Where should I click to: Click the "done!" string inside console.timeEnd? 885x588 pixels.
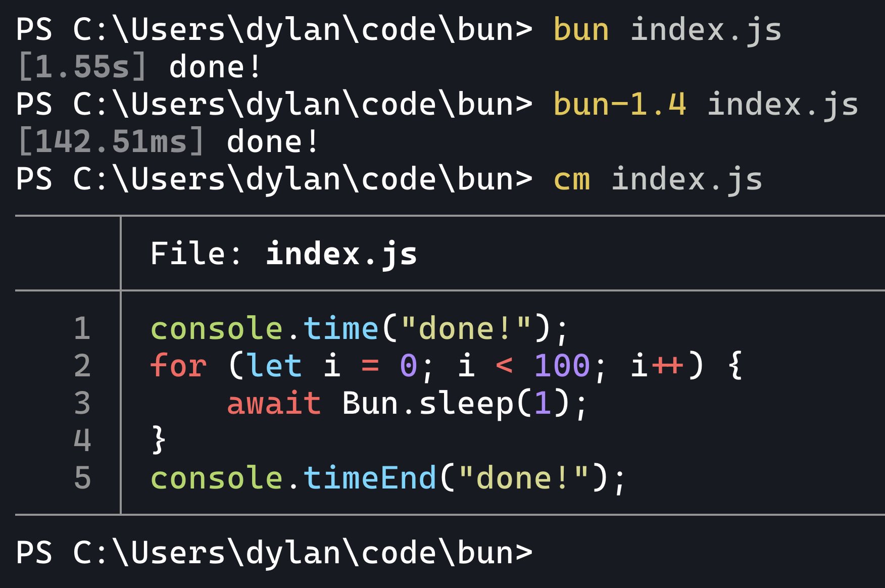coord(524,478)
